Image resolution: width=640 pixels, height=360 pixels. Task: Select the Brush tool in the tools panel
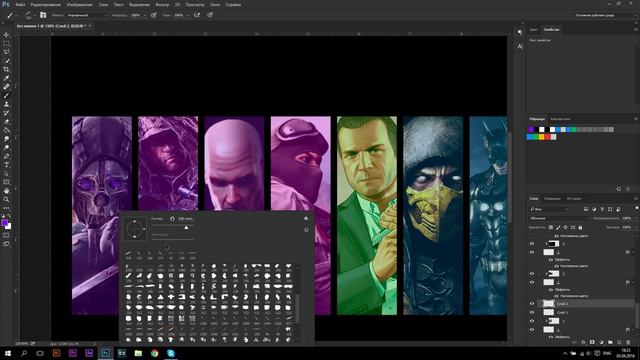(x=6, y=96)
